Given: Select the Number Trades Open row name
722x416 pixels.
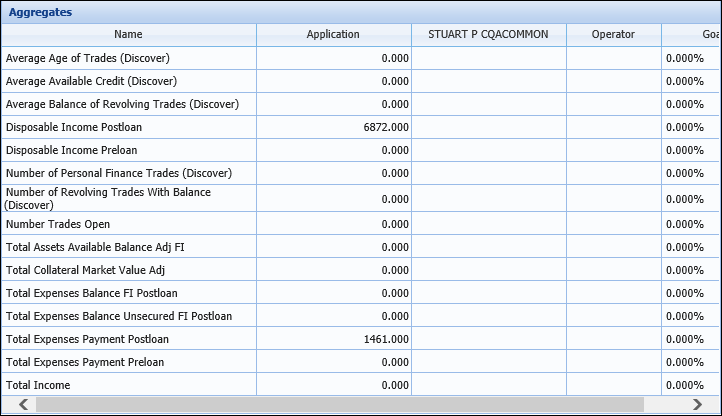Looking at the screenshot, I should point(58,224).
